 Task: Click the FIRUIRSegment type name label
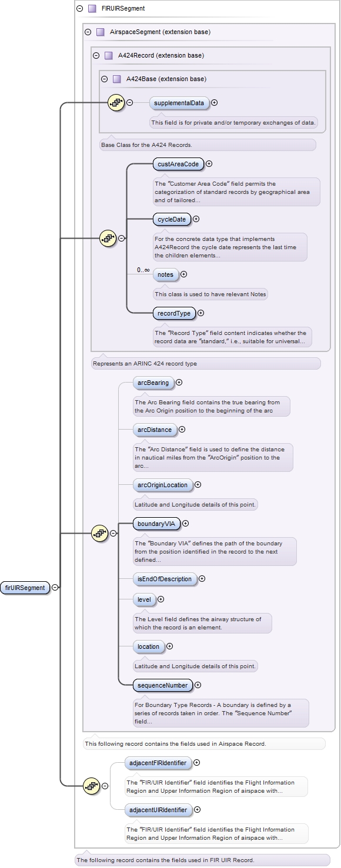click(x=123, y=9)
